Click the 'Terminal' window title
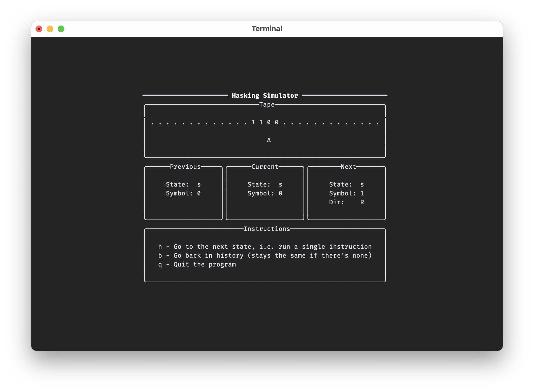The width and height of the screenshot is (534, 392). 267,29
